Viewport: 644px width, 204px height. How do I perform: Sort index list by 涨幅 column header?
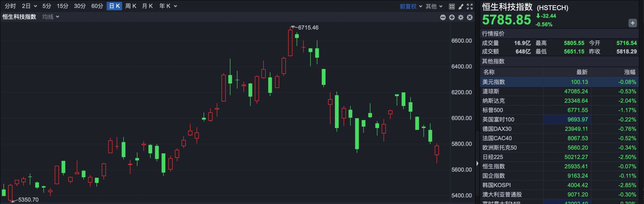pos(629,72)
